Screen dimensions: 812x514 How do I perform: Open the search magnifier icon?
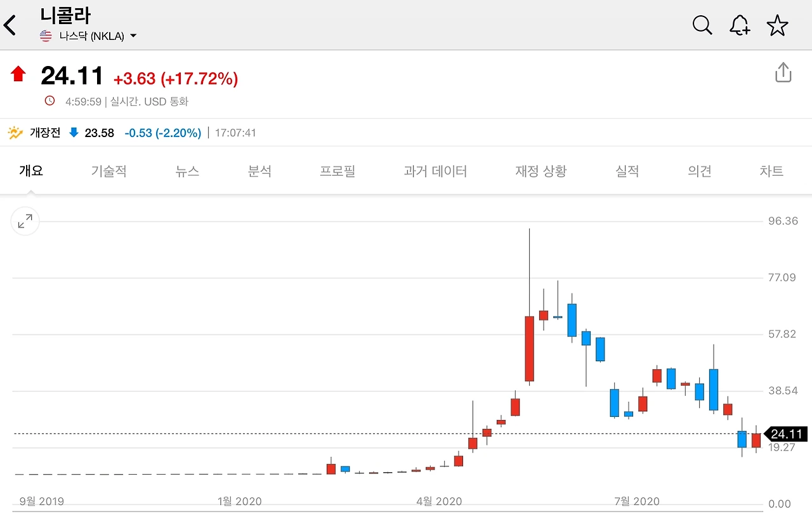coord(702,25)
